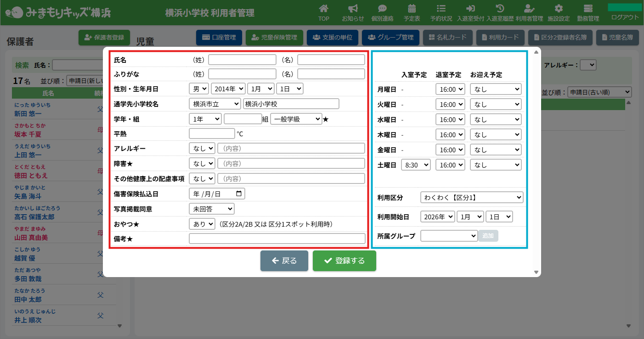Click ログアウト in the header
The height and width of the screenshot is (339, 644).
click(x=625, y=17)
